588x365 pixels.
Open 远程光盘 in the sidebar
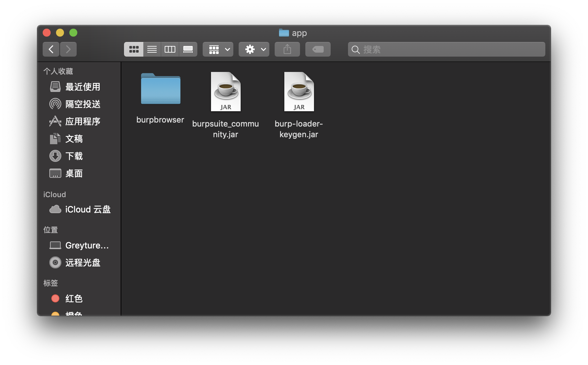coord(79,263)
